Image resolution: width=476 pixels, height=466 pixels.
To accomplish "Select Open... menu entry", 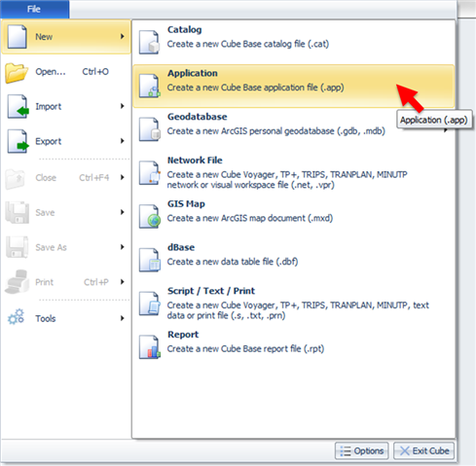I will coord(66,72).
